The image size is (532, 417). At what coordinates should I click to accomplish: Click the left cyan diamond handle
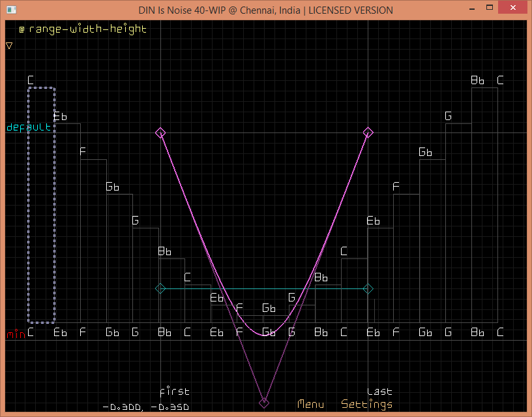(160, 288)
